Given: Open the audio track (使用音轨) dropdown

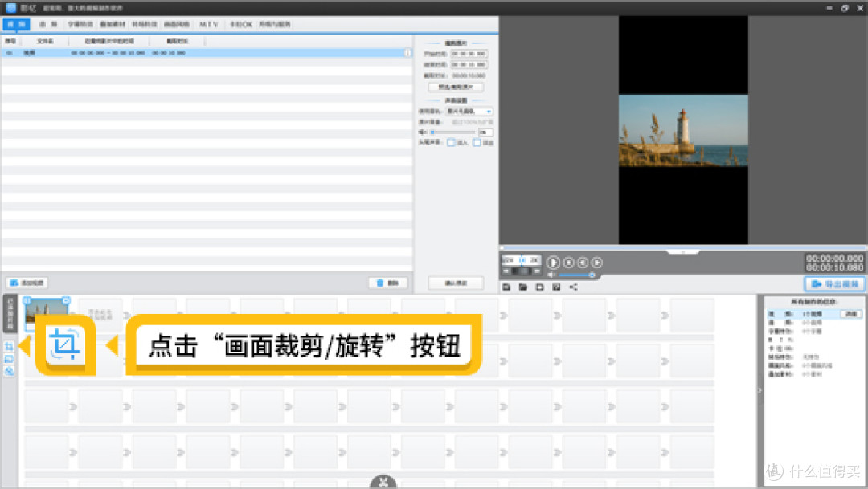Looking at the screenshot, I should point(470,111).
